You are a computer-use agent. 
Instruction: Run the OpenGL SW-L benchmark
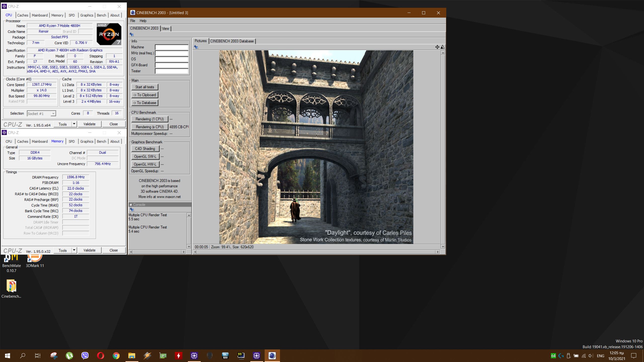pyautogui.click(x=145, y=156)
